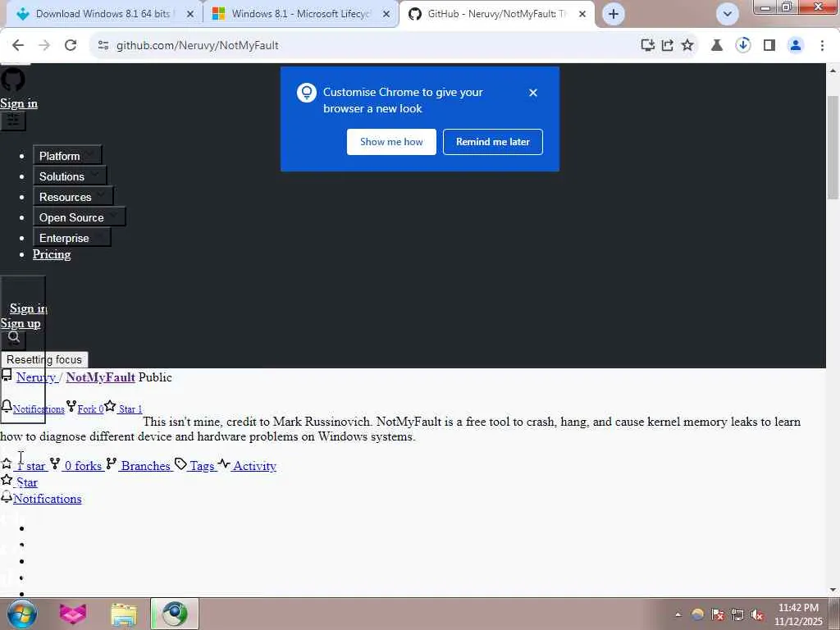Click the Sign up link
This screenshot has height=630, width=840.
coord(21,323)
